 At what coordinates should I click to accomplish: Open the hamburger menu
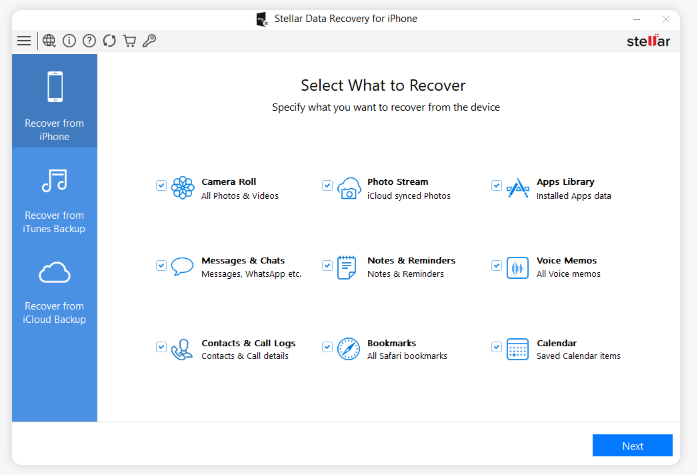tap(24, 41)
